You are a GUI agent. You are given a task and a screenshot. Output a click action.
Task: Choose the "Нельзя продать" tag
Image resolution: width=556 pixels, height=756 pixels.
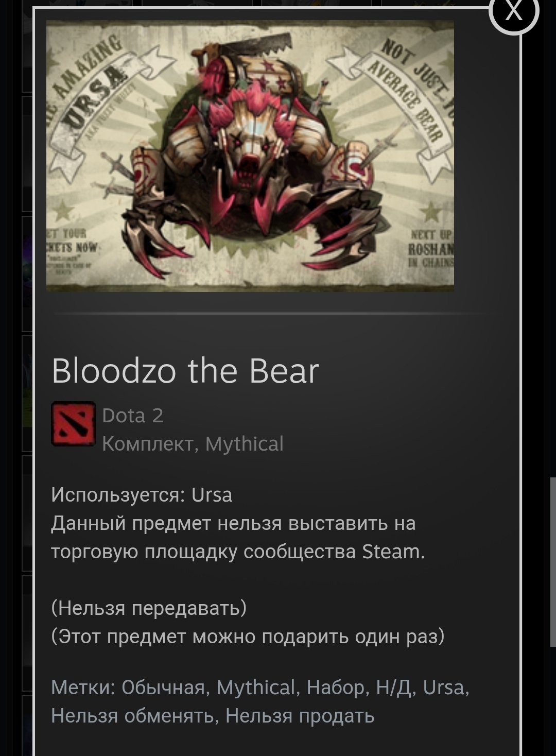[x=300, y=716]
